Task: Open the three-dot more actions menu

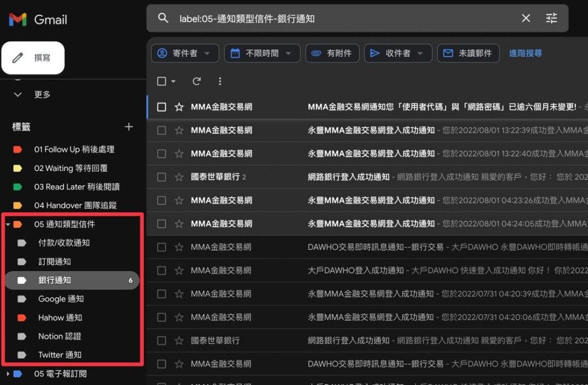Action: point(220,81)
